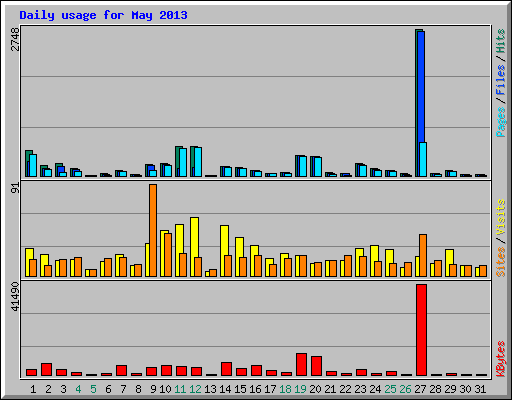The width and height of the screenshot is (512, 400).
Task: Click day 1 on the x-axis
Action: click(x=33, y=389)
